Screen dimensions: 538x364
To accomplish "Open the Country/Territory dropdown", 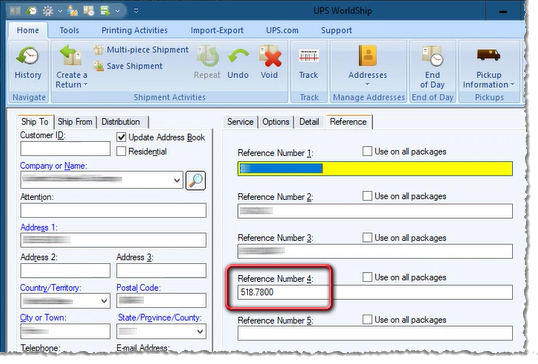I will pos(104,301).
